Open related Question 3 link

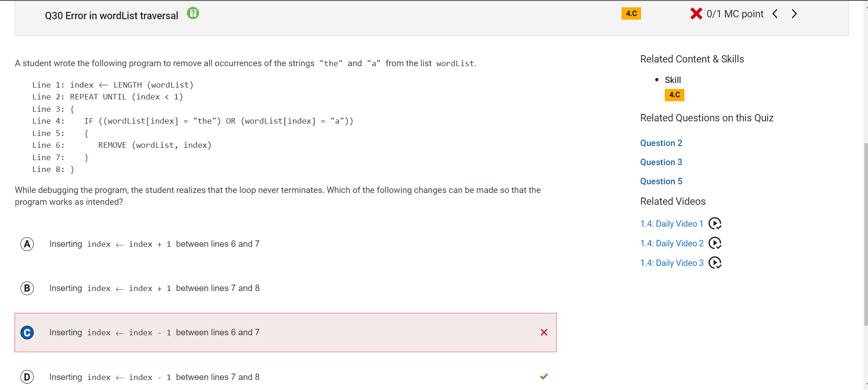[661, 162]
